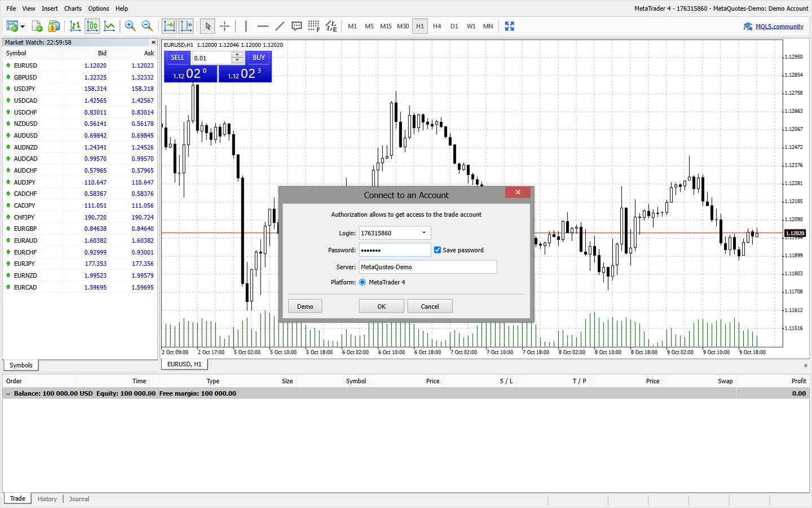Cancel the Connect to an Account dialog
812x508 pixels.
430,306
